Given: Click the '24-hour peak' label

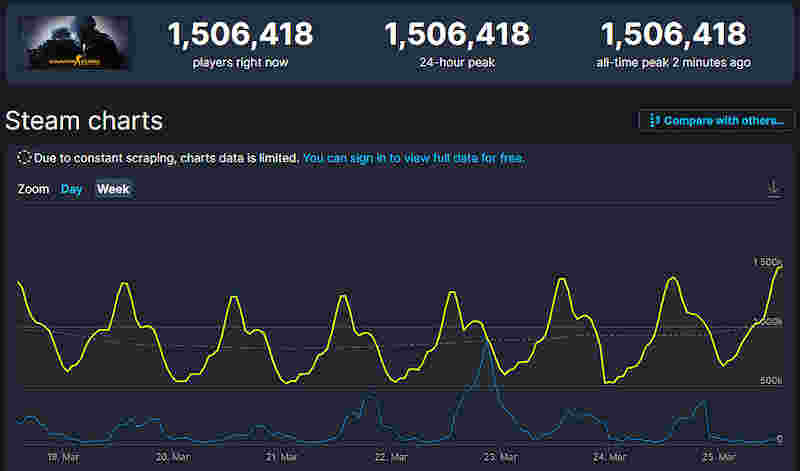Looking at the screenshot, I should click(457, 63).
